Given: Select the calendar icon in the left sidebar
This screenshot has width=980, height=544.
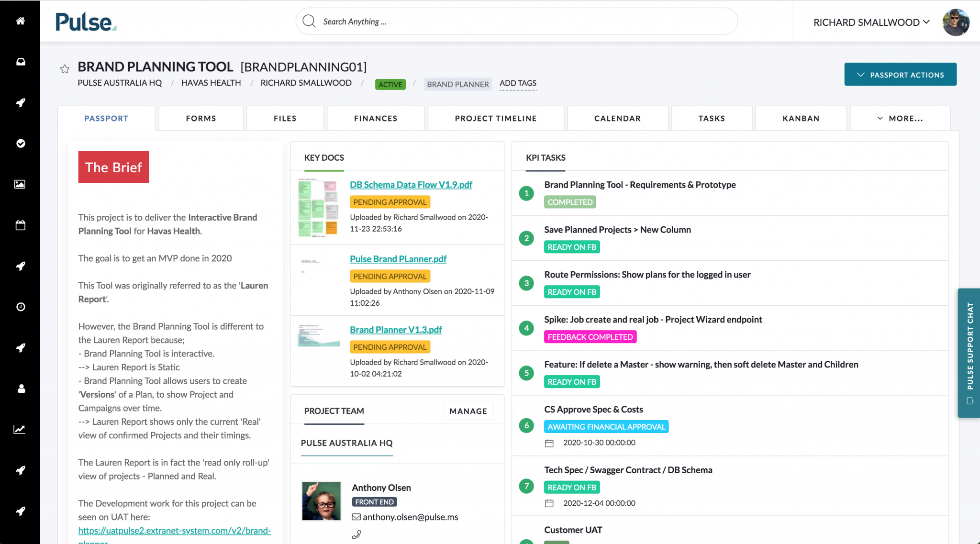Looking at the screenshot, I should 20,225.
